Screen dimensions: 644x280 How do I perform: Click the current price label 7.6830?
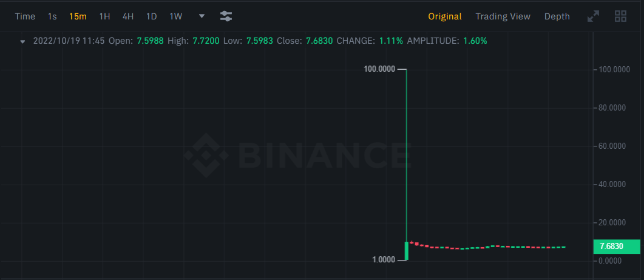pos(617,247)
